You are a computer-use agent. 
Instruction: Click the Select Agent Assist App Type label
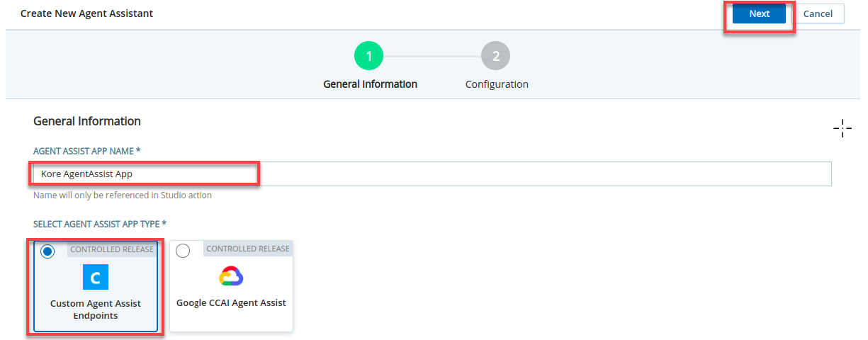(x=100, y=224)
